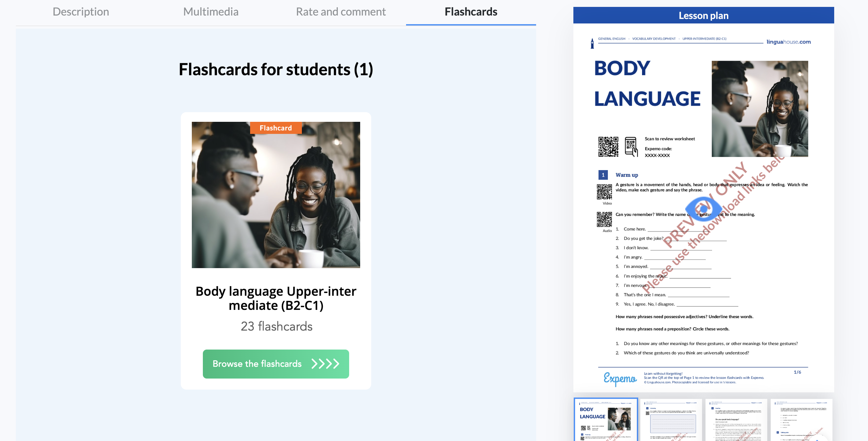This screenshot has width=868, height=441.
Task: Select the fourth lesson plan page thumbnail
Action: click(x=801, y=420)
